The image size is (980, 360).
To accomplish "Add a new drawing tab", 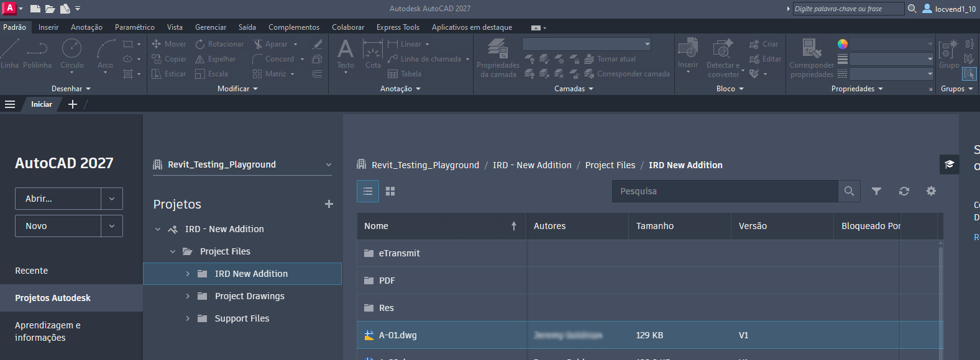I will pos(73,104).
